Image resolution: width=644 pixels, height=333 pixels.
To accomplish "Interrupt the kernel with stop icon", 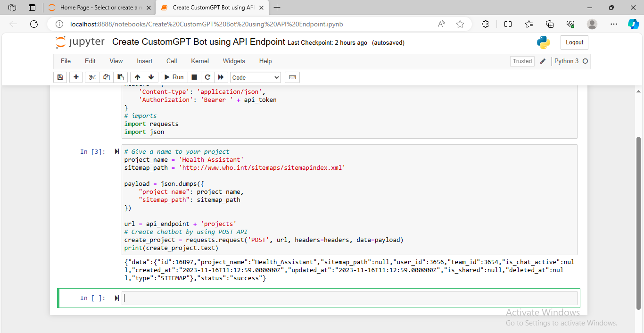I will 194,77.
